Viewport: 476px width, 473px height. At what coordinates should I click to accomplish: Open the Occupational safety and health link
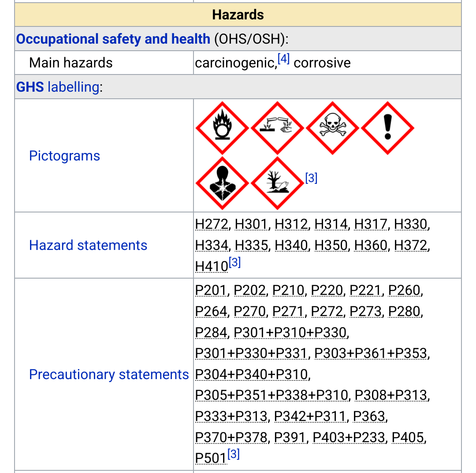click(113, 39)
